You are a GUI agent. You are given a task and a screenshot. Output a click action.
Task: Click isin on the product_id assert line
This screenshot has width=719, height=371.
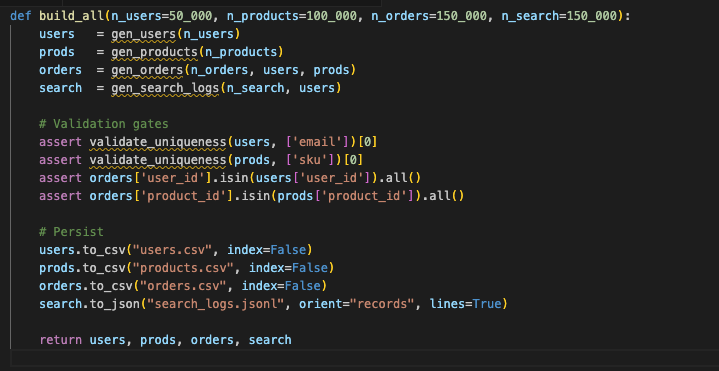[x=257, y=196]
